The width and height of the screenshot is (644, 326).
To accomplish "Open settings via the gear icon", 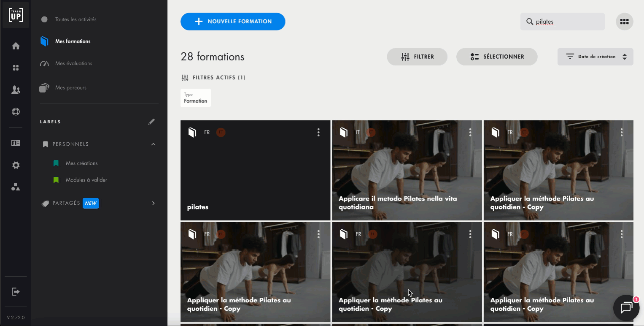I will pyautogui.click(x=16, y=165).
